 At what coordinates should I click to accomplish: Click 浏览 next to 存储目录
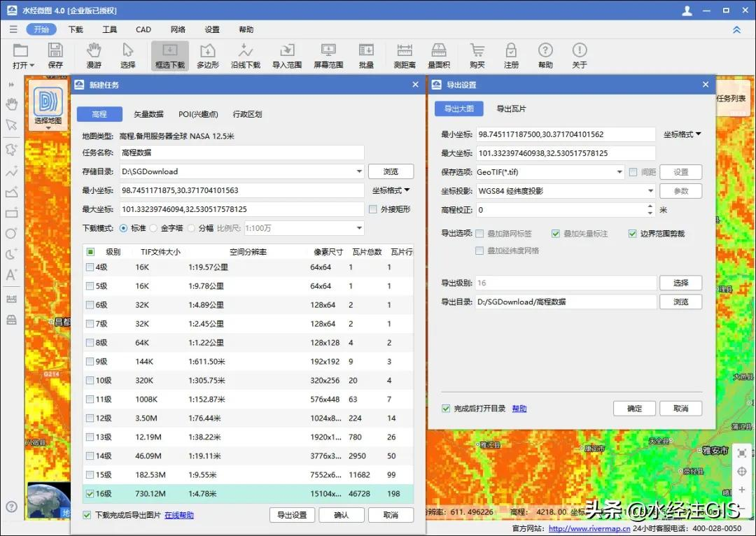click(x=391, y=171)
